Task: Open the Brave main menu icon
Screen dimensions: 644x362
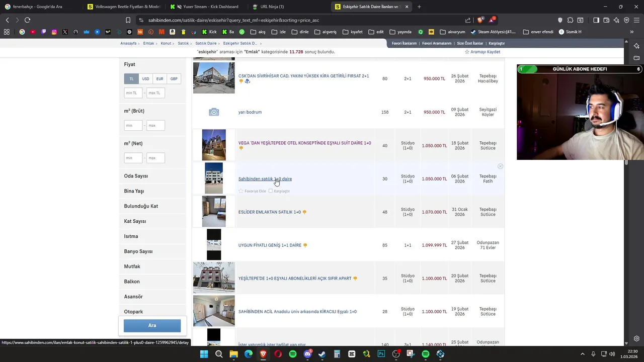Action: coord(636,20)
